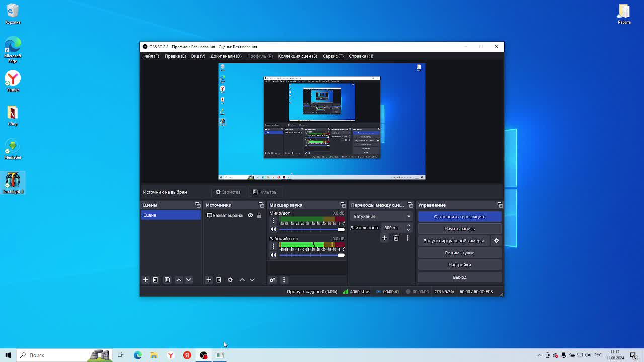Adjust Рабочий стол volume slider
Viewport: 644px width, 362px height.
tap(312, 255)
